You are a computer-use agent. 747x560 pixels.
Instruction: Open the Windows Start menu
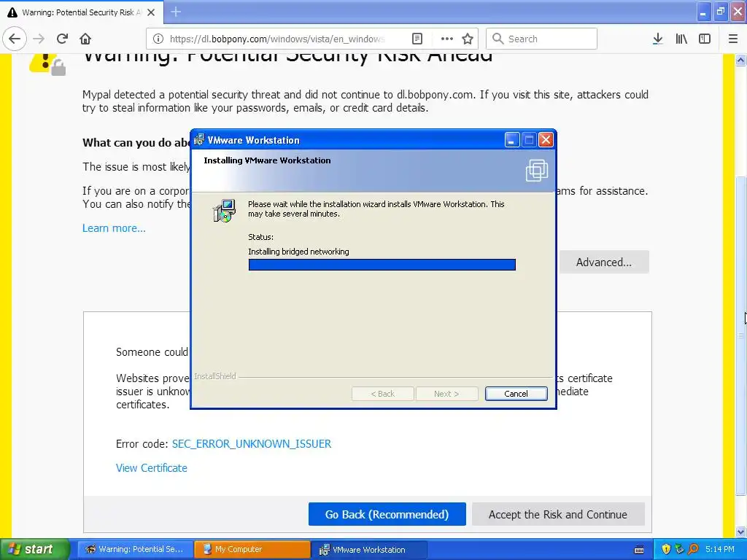(34, 550)
